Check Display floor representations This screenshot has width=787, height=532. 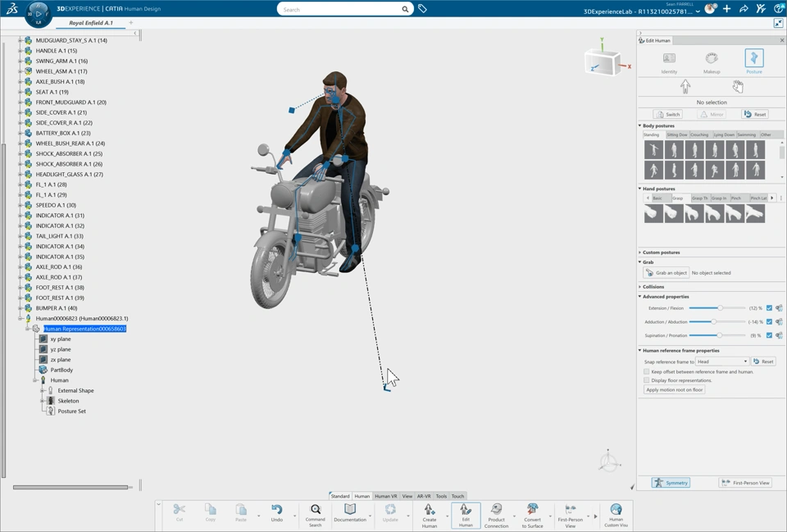click(x=647, y=380)
